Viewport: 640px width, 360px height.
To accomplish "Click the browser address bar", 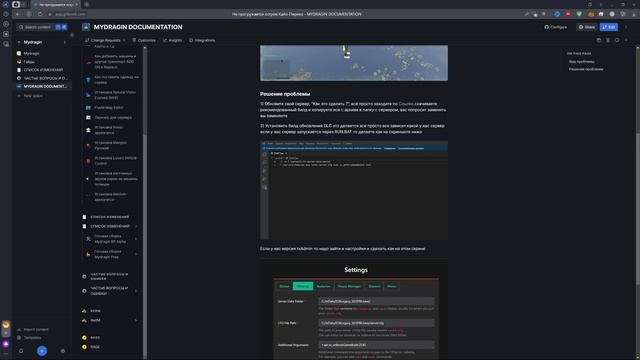I will [70, 14].
